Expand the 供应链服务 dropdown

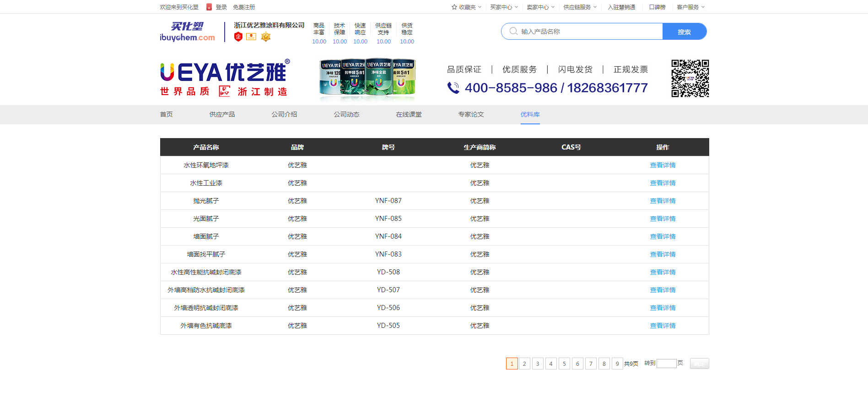pos(580,7)
